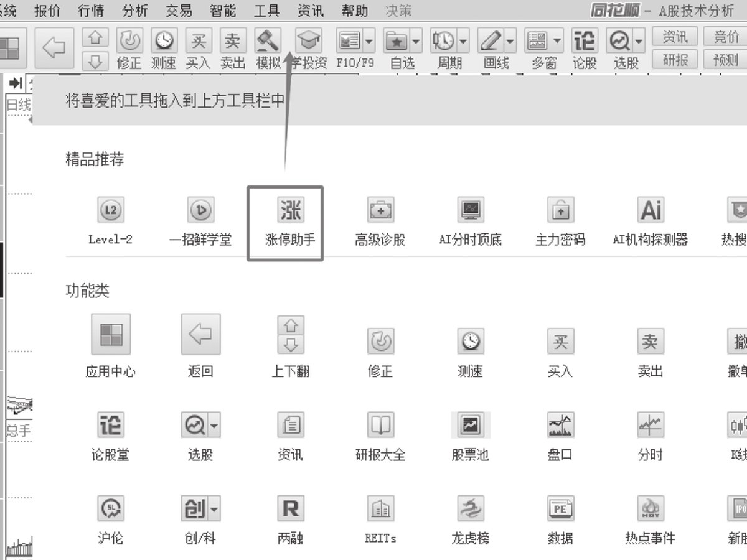Click the 买入 toolbar button
Screen dimensions: 747x560
coord(199,41)
